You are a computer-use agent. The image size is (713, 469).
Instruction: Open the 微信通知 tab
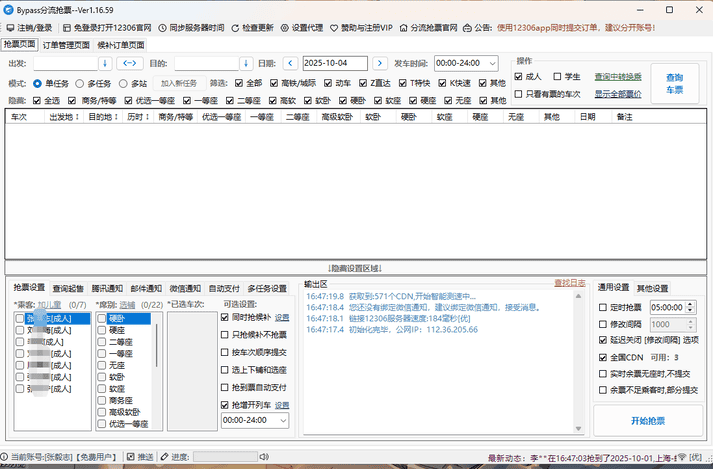pos(185,288)
